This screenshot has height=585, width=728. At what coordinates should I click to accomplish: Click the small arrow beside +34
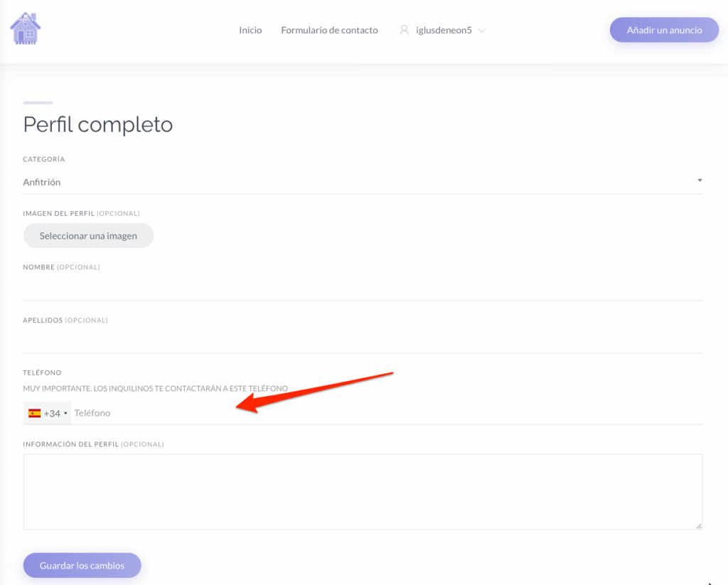[x=65, y=413]
